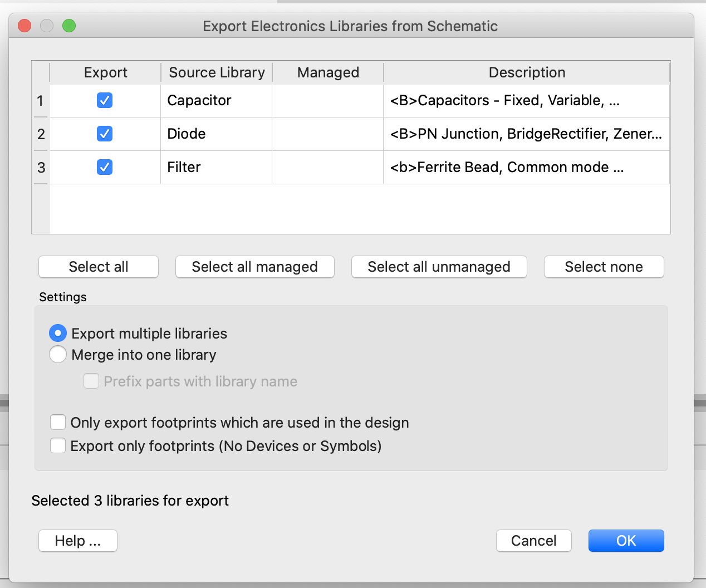
Task: Click the "Select all" button
Action: pyautogui.click(x=98, y=267)
